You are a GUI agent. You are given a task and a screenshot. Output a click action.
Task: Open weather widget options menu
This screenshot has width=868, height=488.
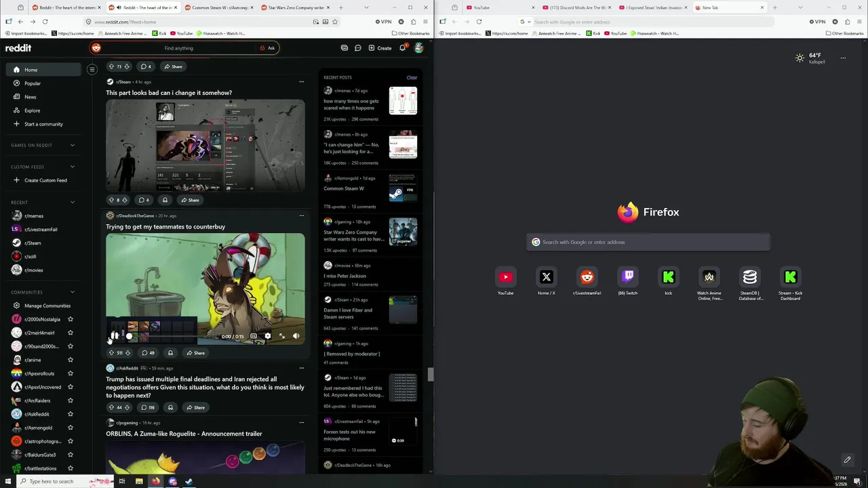(843, 58)
